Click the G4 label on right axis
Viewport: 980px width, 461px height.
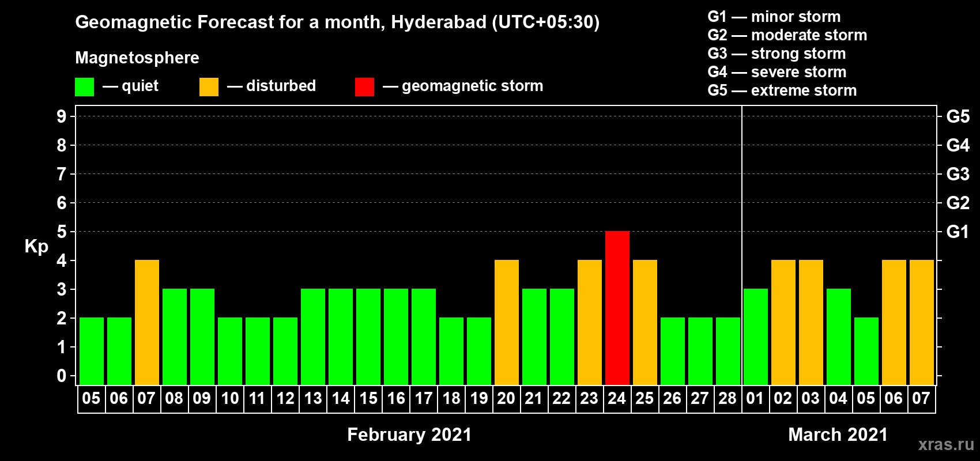click(x=958, y=145)
